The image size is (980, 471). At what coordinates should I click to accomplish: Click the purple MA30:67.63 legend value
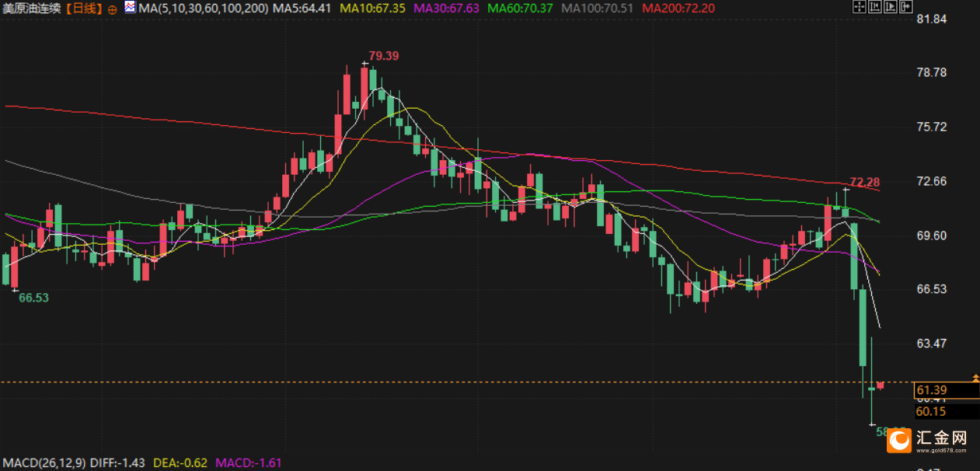(446, 9)
